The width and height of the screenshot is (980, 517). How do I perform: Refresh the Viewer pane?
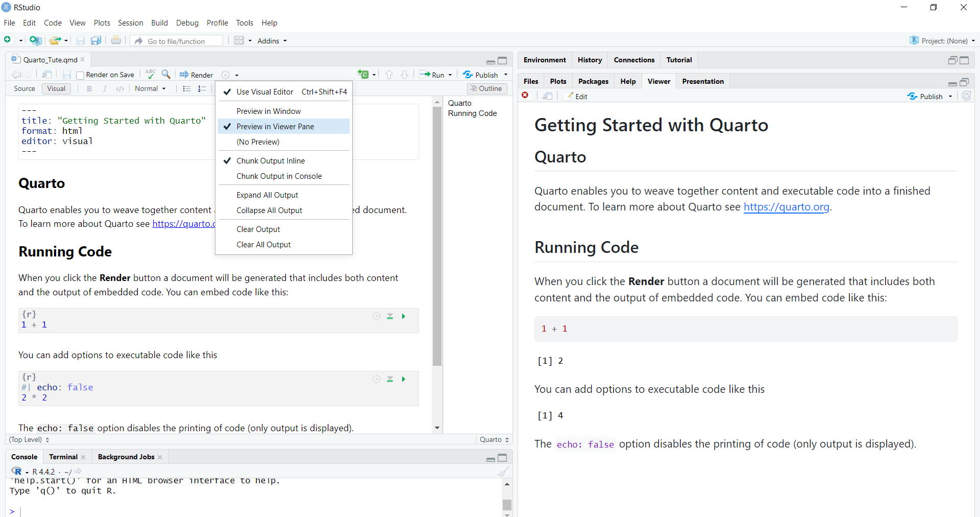pyautogui.click(x=966, y=96)
